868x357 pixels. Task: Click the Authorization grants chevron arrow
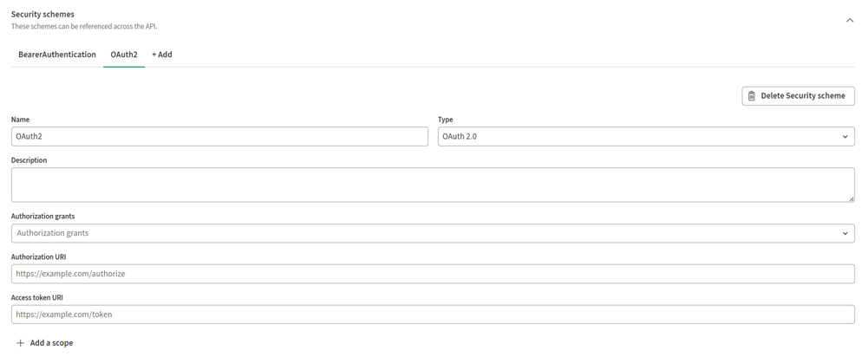(845, 233)
